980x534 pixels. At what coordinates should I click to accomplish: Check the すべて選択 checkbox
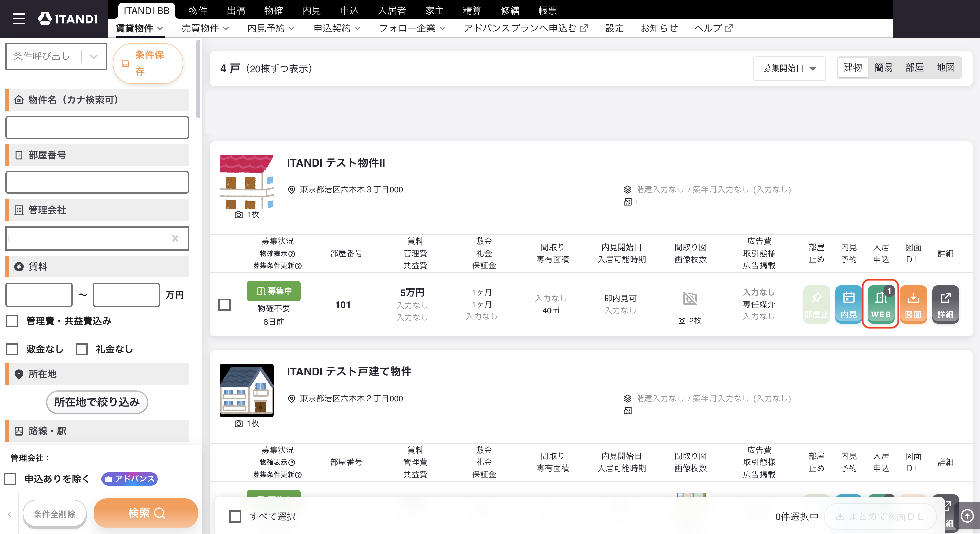click(x=235, y=516)
